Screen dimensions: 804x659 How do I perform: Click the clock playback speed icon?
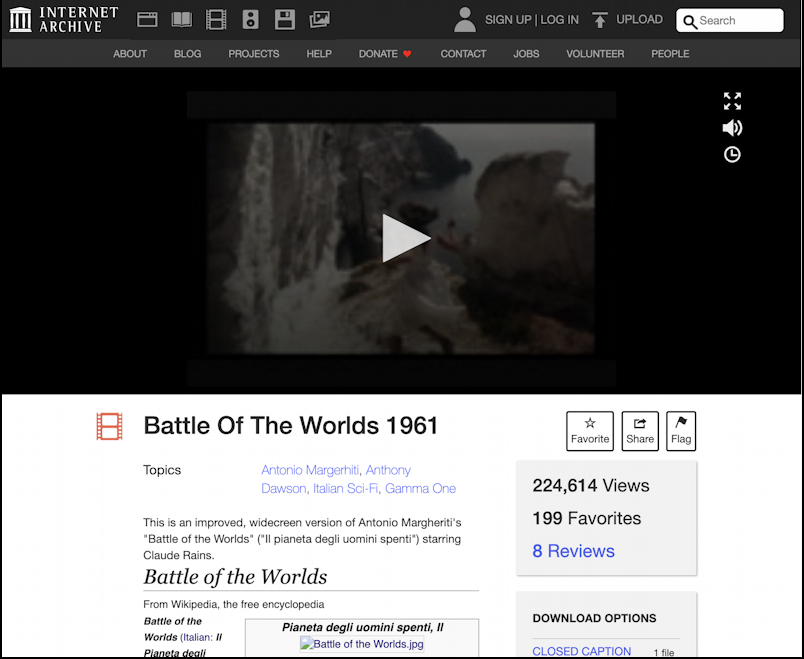(x=732, y=154)
